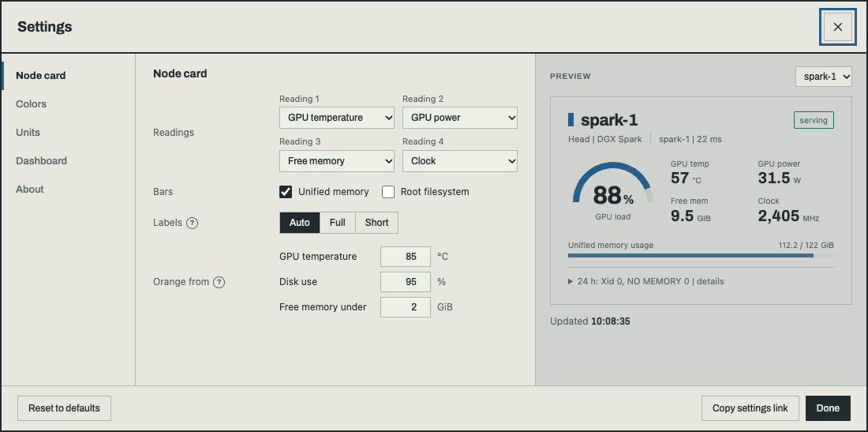Click the Head | DGX Spark subtitle text
This screenshot has height=432, width=868.
coord(605,140)
